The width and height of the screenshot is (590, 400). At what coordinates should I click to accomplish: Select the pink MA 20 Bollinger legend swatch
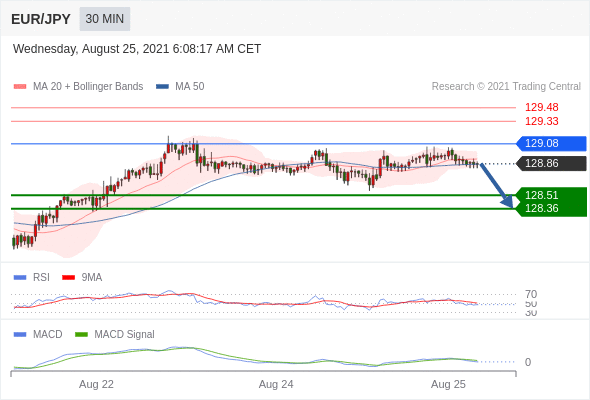[20, 87]
